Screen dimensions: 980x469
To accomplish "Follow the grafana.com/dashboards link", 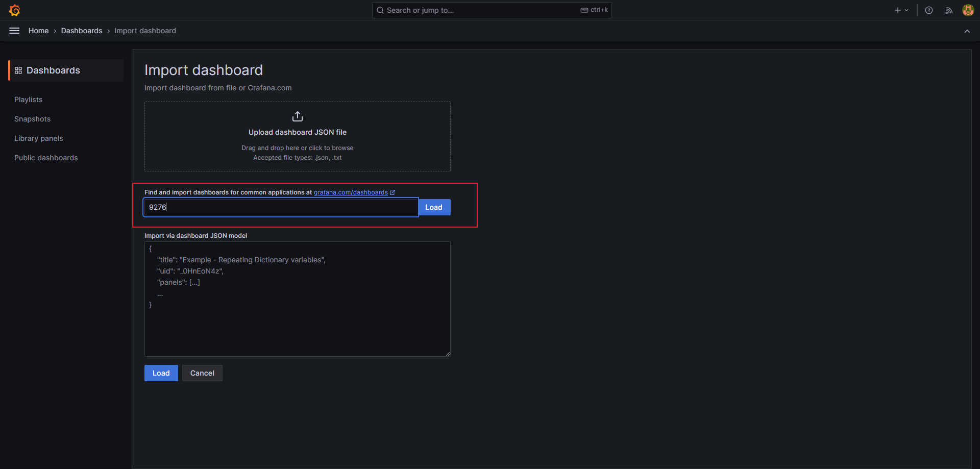I will [x=351, y=192].
